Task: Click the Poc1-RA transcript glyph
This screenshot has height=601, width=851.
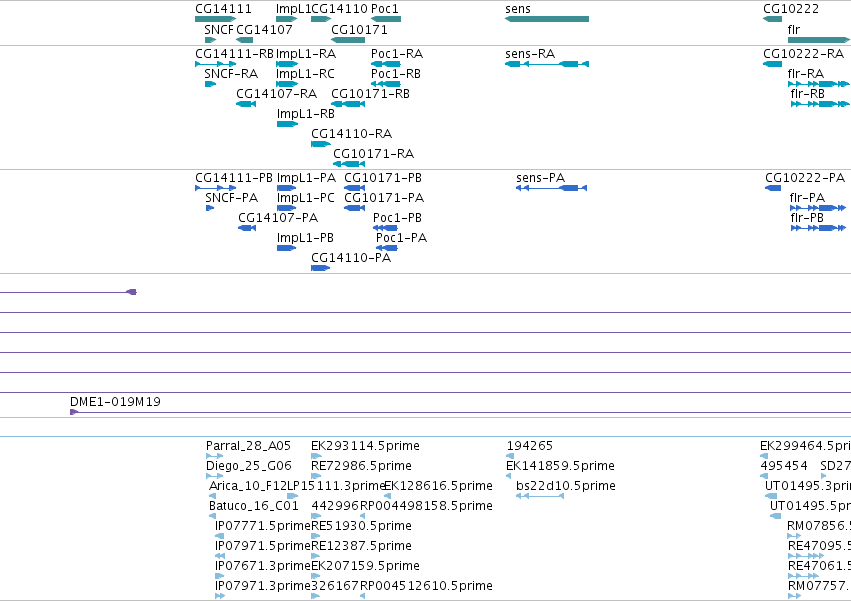Action: [x=386, y=64]
